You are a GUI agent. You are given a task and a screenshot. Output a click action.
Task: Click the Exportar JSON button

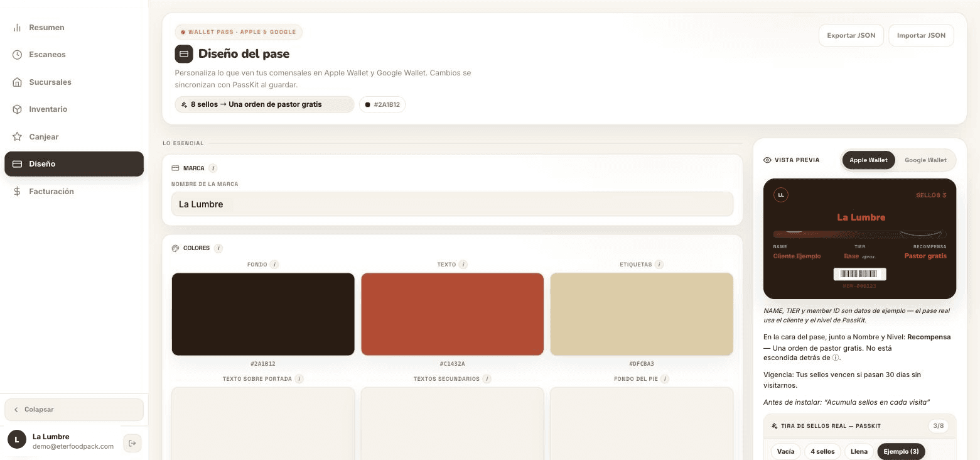[851, 35]
